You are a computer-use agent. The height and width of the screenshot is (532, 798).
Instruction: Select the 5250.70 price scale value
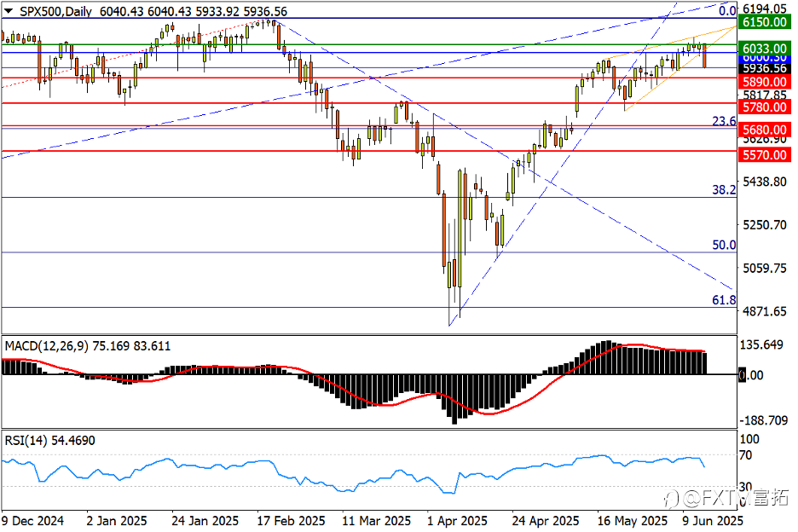pyautogui.click(x=765, y=224)
